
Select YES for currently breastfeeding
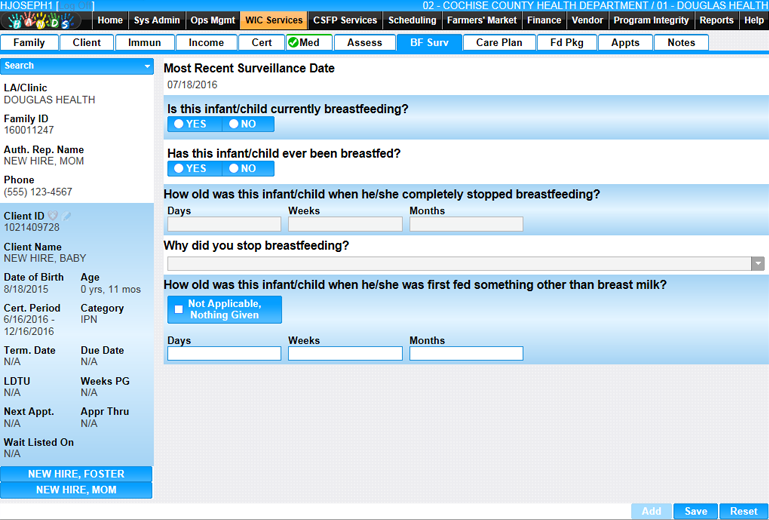pos(193,124)
